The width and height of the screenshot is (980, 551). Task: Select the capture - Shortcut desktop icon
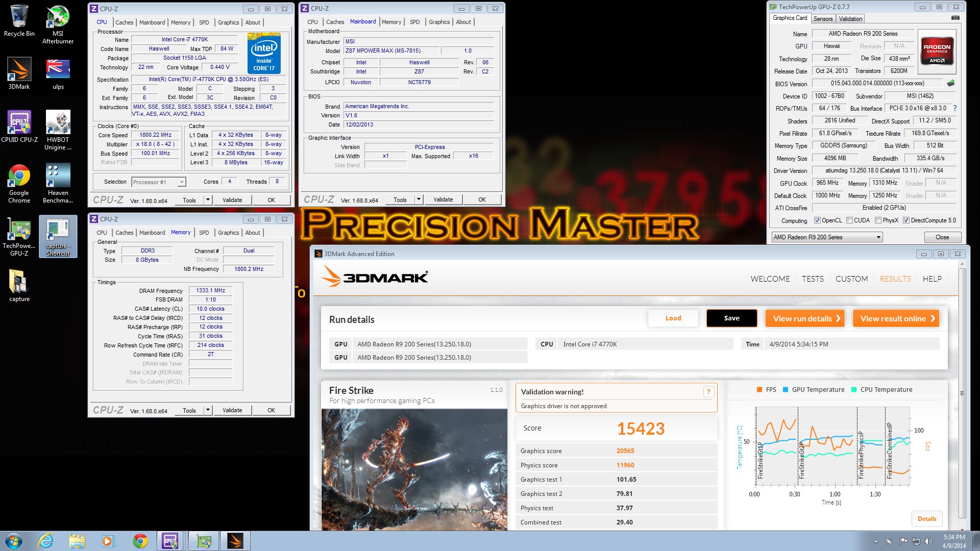(x=58, y=237)
